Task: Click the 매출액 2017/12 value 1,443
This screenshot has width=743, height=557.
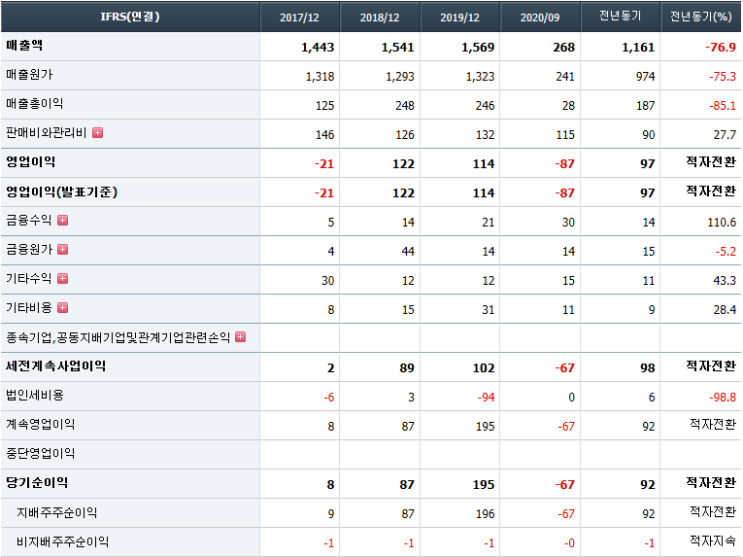Action: pyautogui.click(x=317, y=47)
